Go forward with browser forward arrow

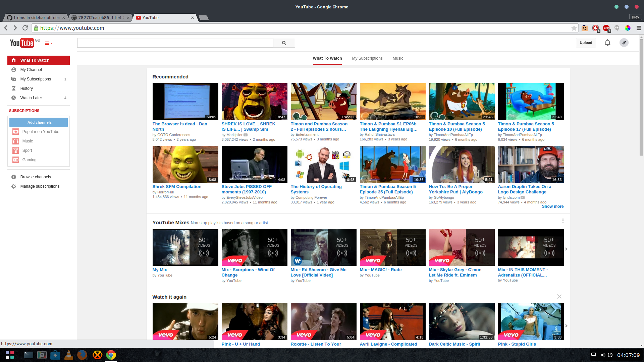click(15, 28)
